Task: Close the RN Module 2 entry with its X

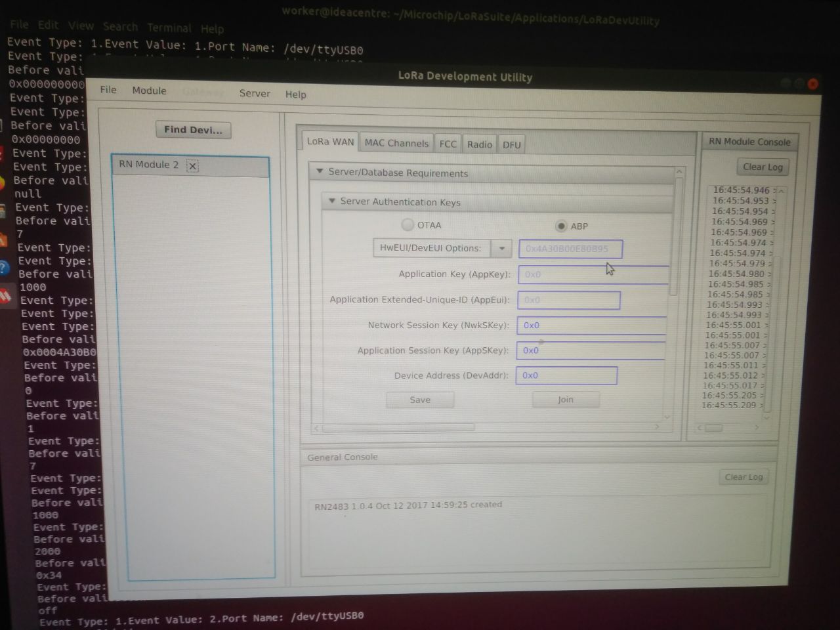Action: click(192, 166)
